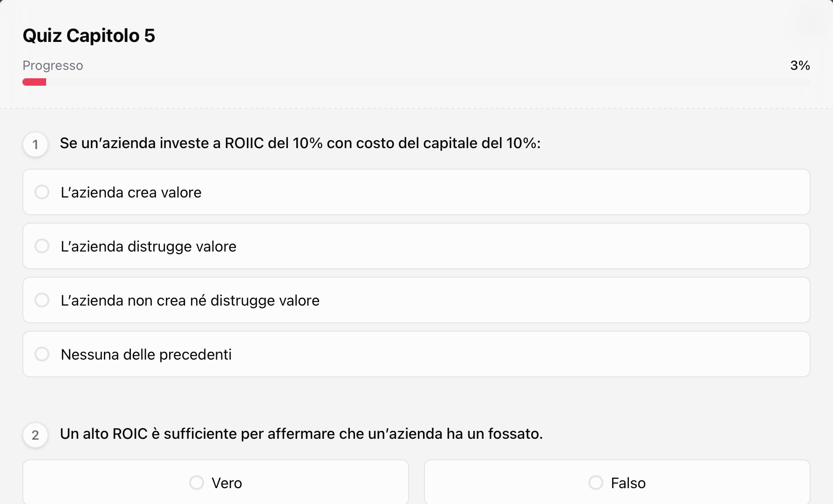
Task: Tick the radio circle for "L'azienda distrugge valore"
Action: [x=42, y=246]
